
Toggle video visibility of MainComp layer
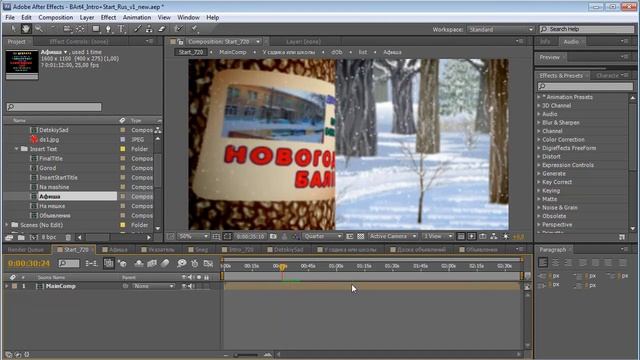(184, 286)
